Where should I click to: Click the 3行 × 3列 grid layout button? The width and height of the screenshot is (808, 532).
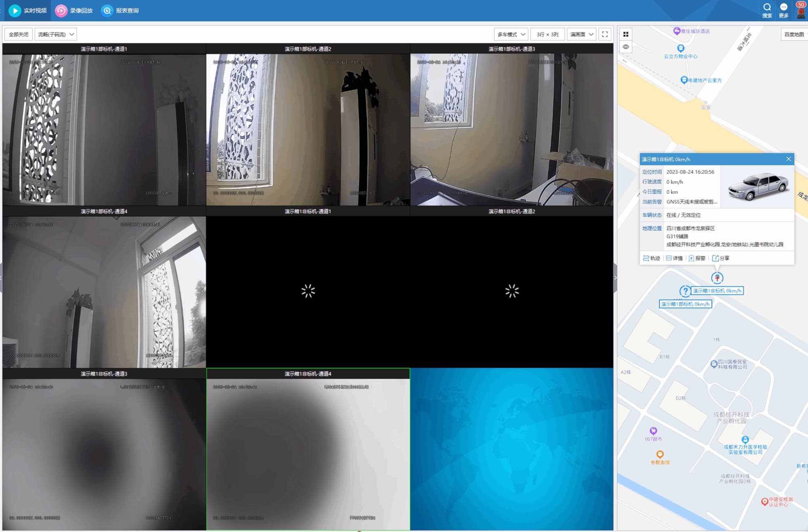click(x=547, y=34)
